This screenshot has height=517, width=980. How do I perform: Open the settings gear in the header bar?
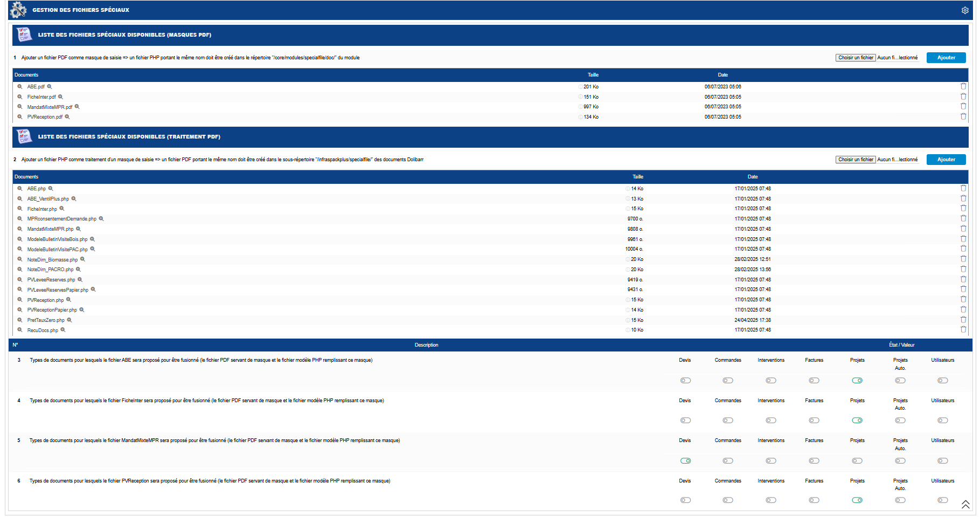click(x=965, y=10)
